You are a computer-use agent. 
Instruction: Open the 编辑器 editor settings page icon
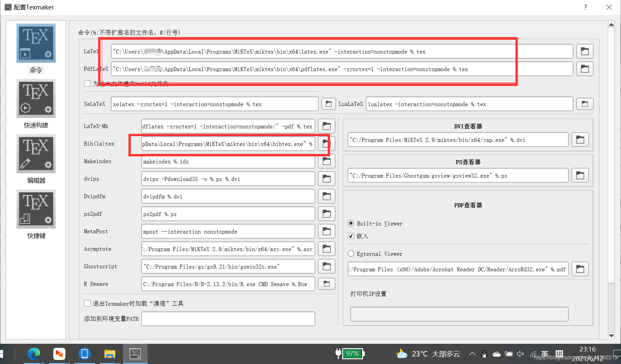coord(36,154)
